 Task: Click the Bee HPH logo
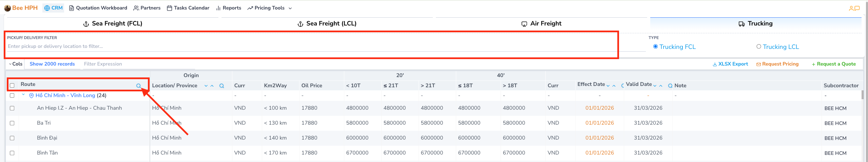21,8
